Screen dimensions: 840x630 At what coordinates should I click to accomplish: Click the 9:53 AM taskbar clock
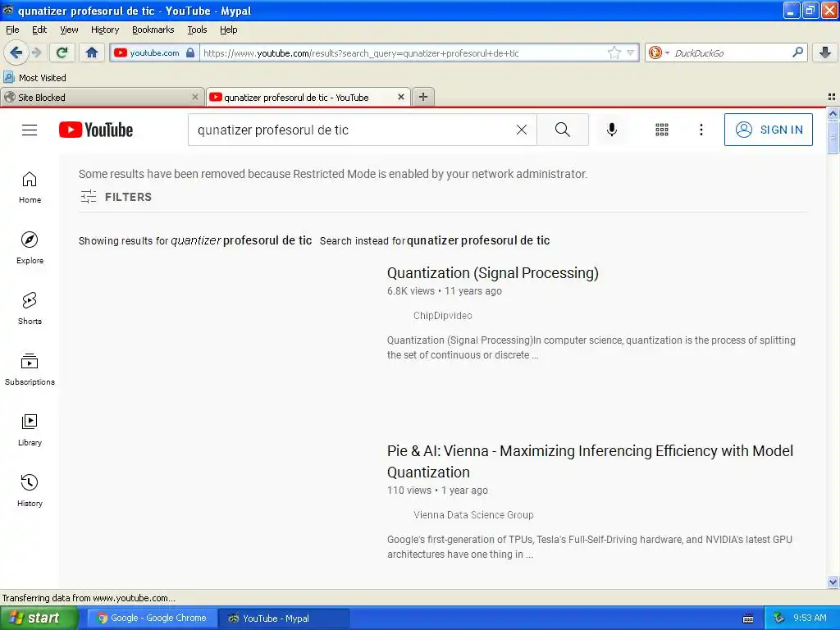[x=810, y=618]
